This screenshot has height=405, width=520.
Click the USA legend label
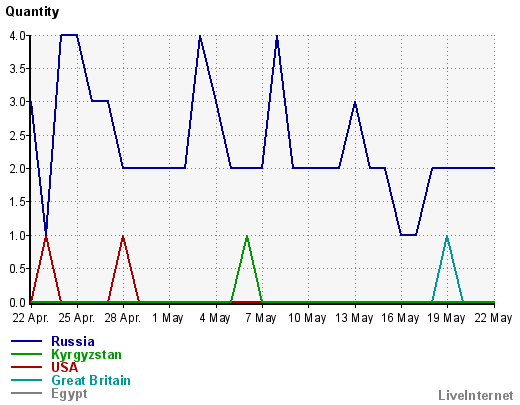65,367
